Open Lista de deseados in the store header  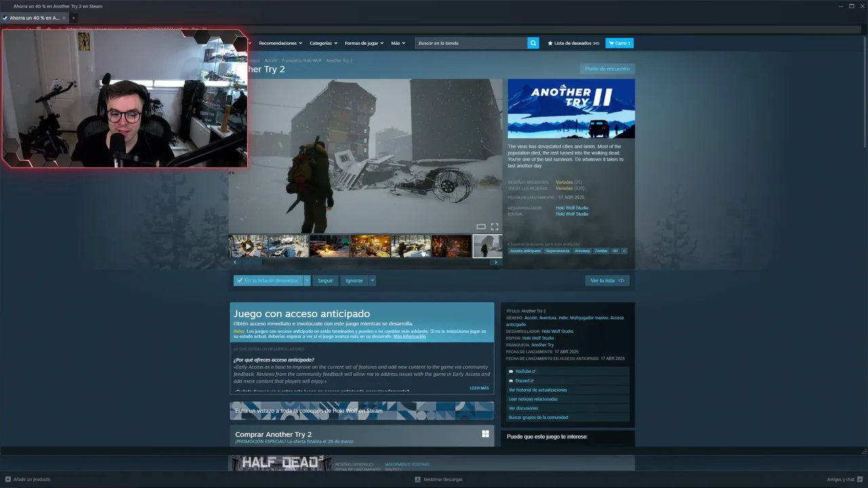pos(573,43)
